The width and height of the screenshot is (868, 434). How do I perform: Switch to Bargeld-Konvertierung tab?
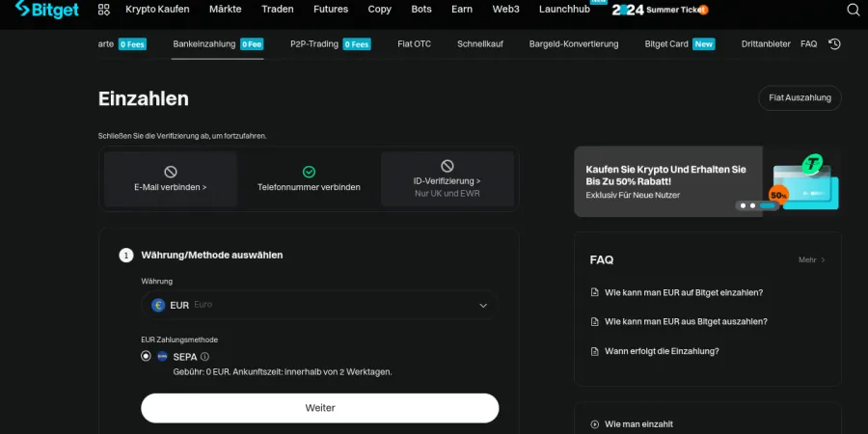point(574,44)
